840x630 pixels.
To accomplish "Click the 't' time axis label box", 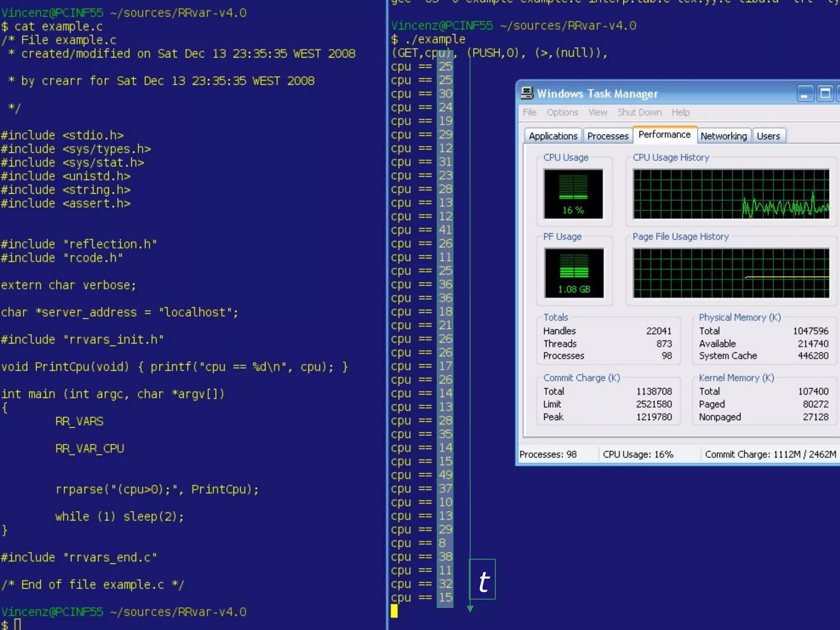I will (483, 579).
